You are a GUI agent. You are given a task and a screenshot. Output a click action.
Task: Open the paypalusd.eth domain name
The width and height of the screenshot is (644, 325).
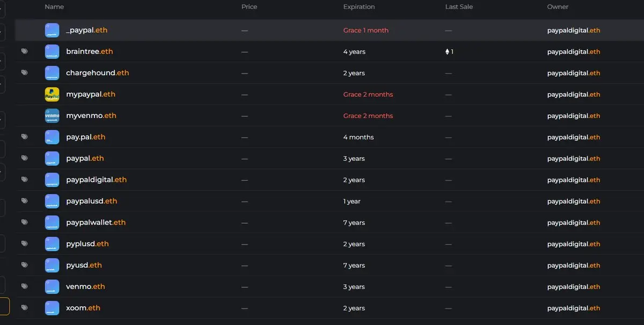[x=91, y=201]
